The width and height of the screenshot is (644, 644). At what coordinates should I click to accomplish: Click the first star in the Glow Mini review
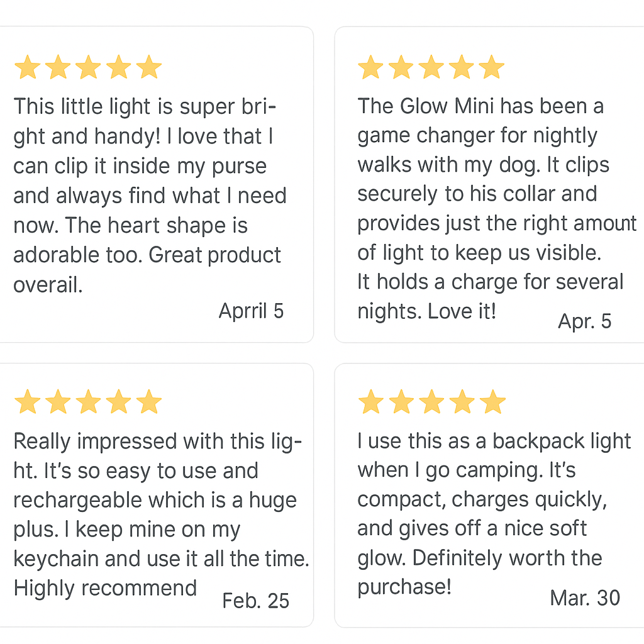click(x=371, y=67)
